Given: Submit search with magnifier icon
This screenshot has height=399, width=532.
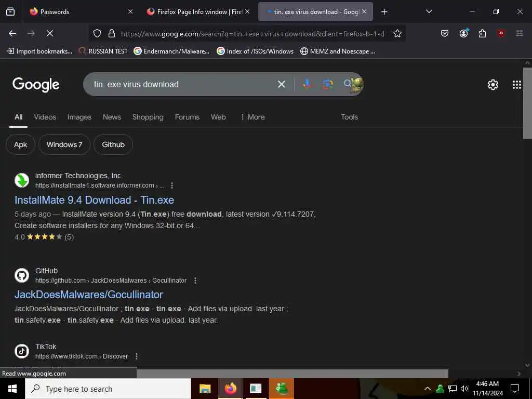Looking at the screenshot, I should coord(347,84).
